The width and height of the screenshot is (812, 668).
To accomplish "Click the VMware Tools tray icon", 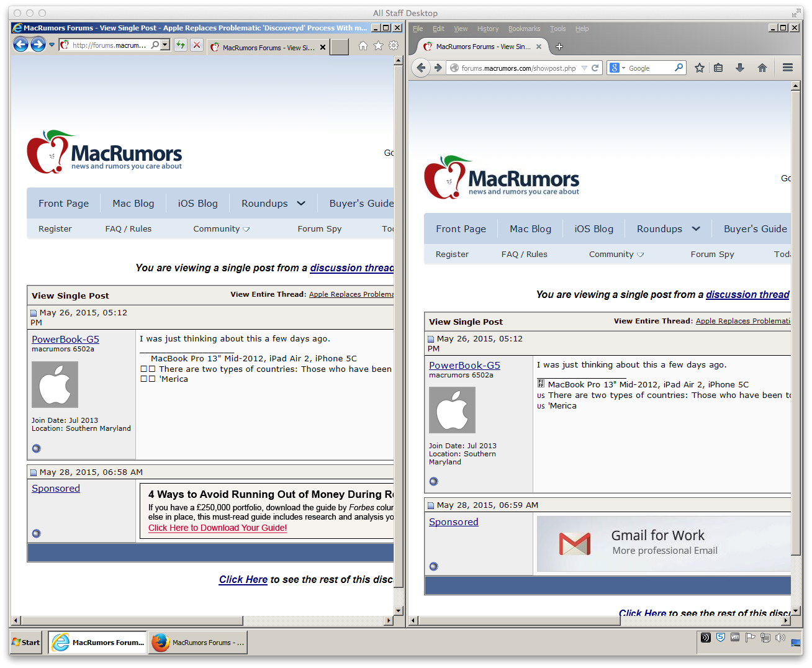I will pyautogui.click(x=735, y=638).
